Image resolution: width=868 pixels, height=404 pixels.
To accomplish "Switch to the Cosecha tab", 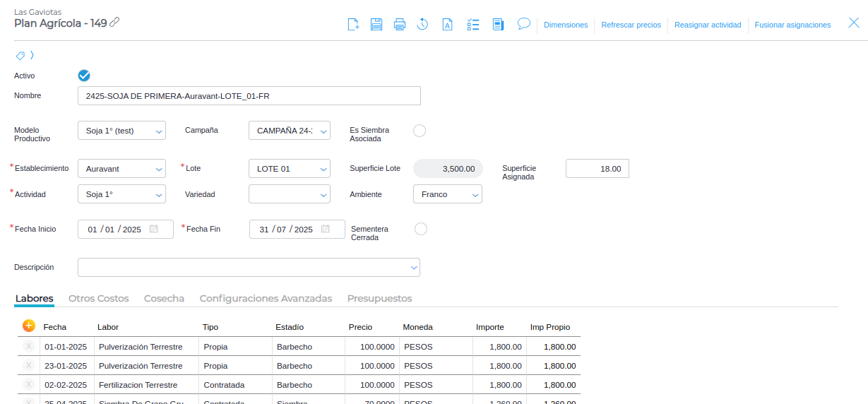I will click(164, 299).
